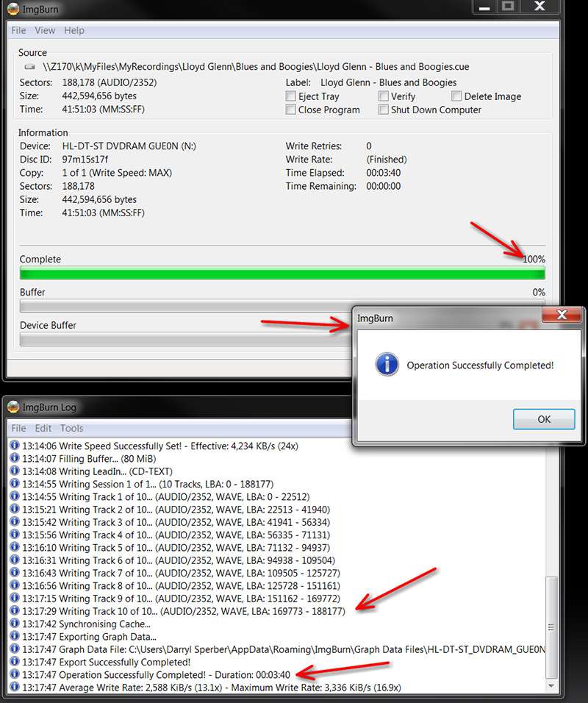The image size is (588, 703).
Task: Click info icon of 'Filling Buffer' log entry
Action: coord(15,457)
